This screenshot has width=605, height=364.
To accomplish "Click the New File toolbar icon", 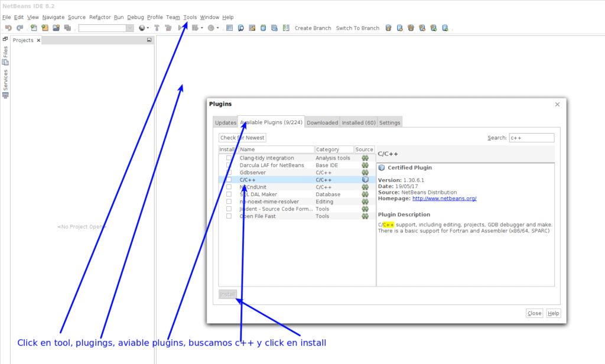I will [x=34, y=28].
